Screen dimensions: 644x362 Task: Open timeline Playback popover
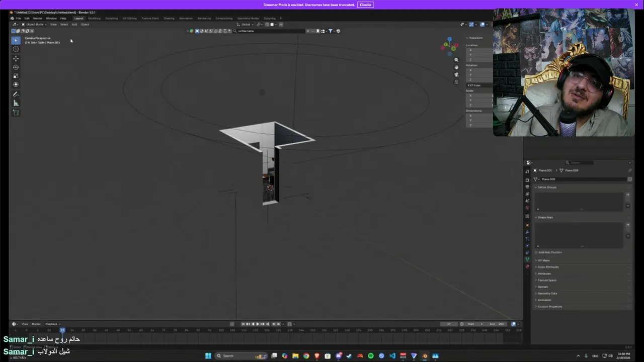coord(52,324)
